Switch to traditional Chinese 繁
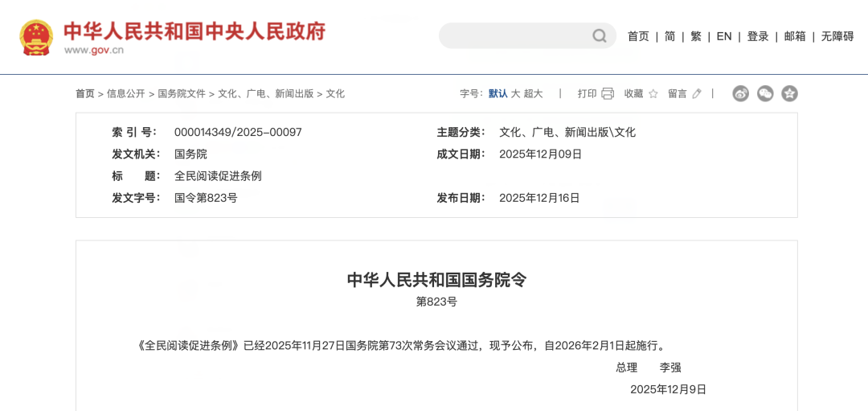The width and height of the screenshot is (868, 411). [696, 36]
